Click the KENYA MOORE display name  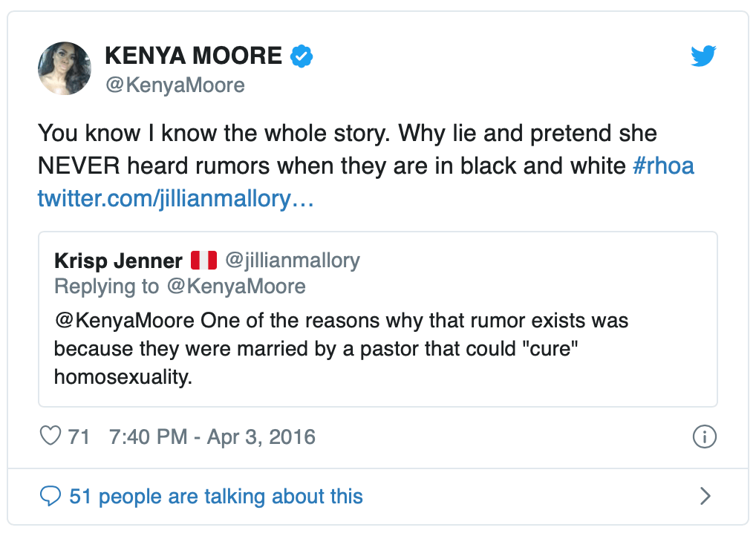tap(194, 56)
